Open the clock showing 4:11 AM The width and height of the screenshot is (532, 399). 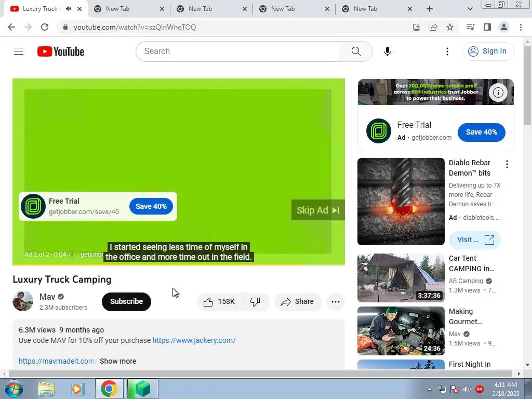pos(506,389)
